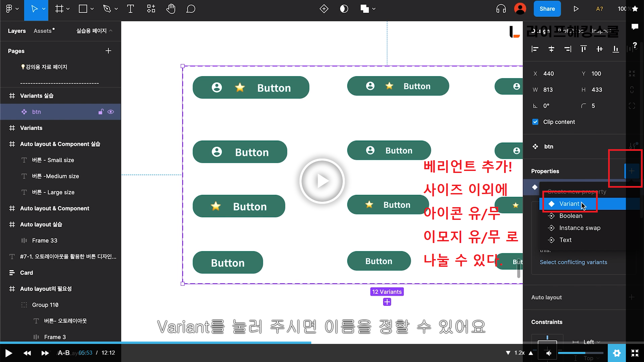Click the align top icon
This screenshot has width=644, height=362.
pos(584,49)
